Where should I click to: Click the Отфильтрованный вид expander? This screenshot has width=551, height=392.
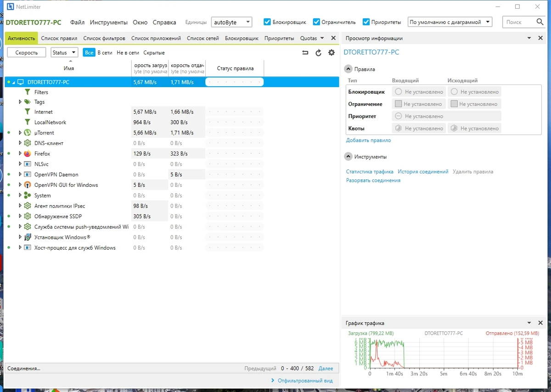tap(302, 381)
